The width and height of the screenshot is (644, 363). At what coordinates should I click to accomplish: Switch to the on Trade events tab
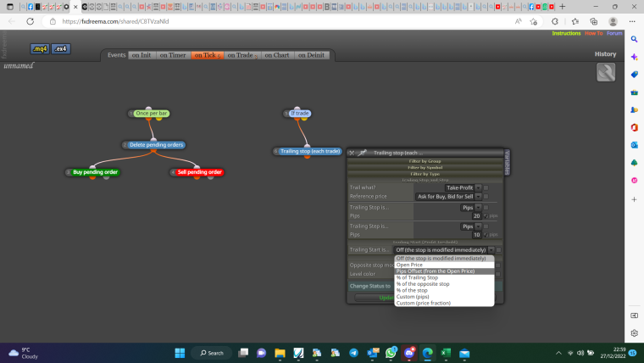[241, 55]
